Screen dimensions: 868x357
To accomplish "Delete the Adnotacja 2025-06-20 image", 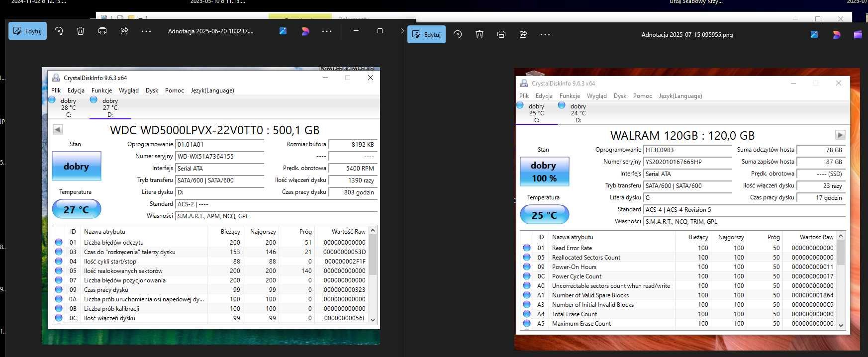I will tap(81, 31).
